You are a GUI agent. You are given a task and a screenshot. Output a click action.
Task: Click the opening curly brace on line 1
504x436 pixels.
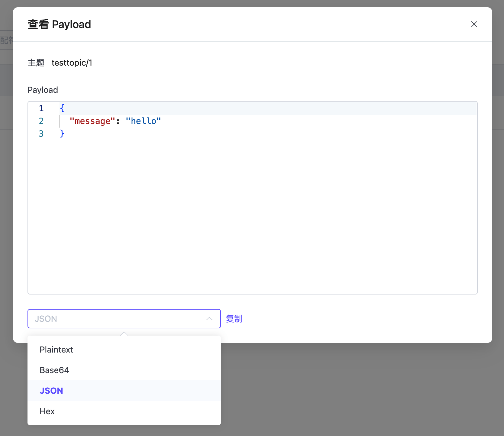62,108
